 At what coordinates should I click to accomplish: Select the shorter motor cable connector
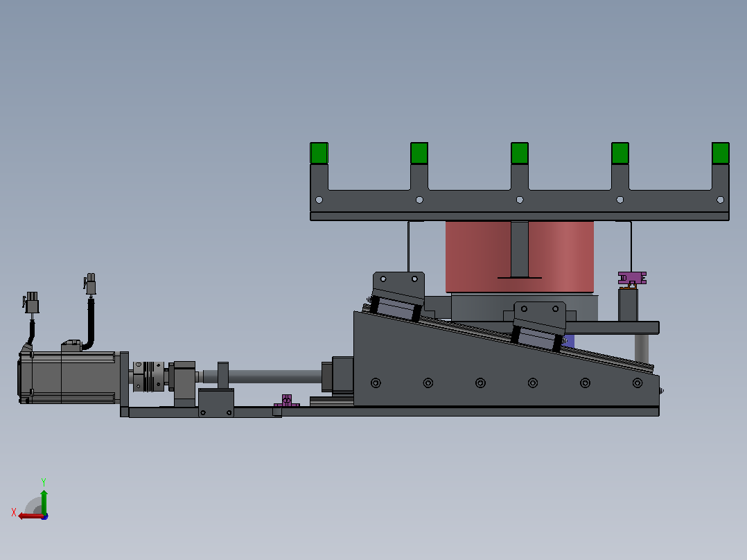31,303
